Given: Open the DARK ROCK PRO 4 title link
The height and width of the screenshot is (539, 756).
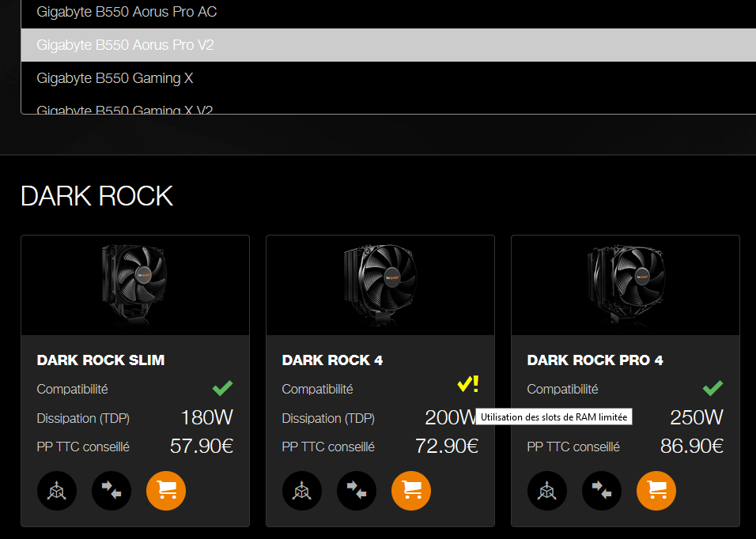Looking at the screenshot, I should 595,360.
